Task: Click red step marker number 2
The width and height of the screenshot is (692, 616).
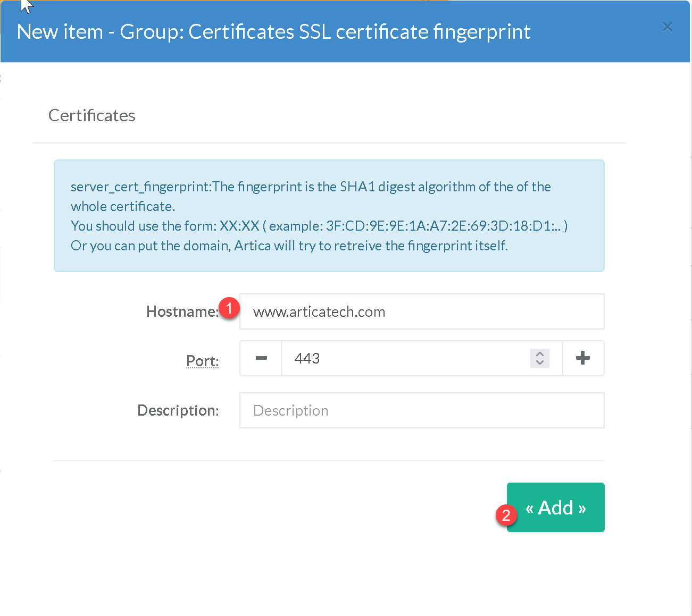Action: coord(506,515)
